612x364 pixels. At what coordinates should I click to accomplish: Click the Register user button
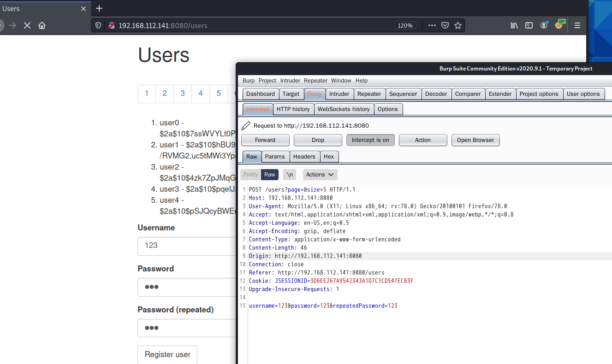tap(167, 354)
